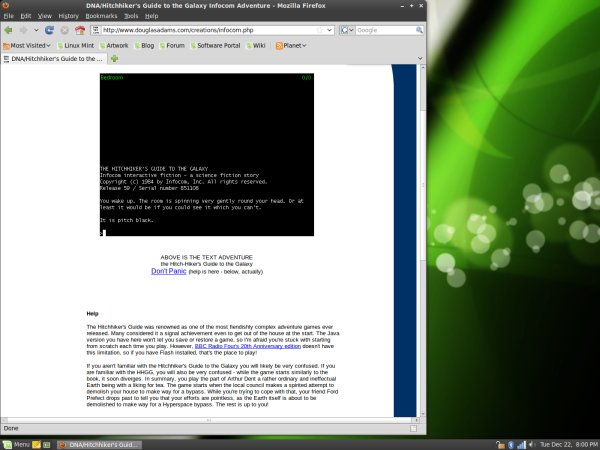Screen dimensions: 600x450
Task: Go back with the green back arrow
Action: click(8, 30)
